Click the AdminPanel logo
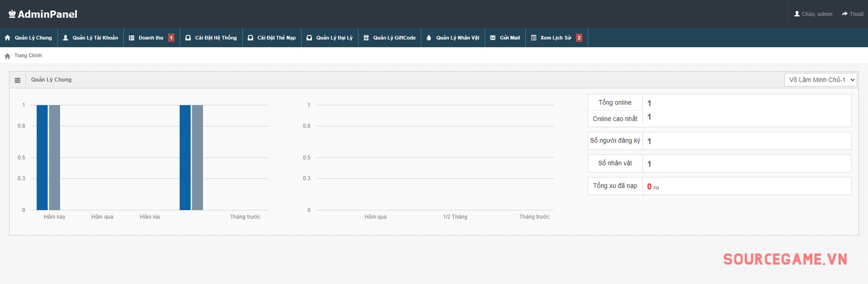The width and height of the screenshot is (868, 284). pyautogui.click(x=43, y=14)
